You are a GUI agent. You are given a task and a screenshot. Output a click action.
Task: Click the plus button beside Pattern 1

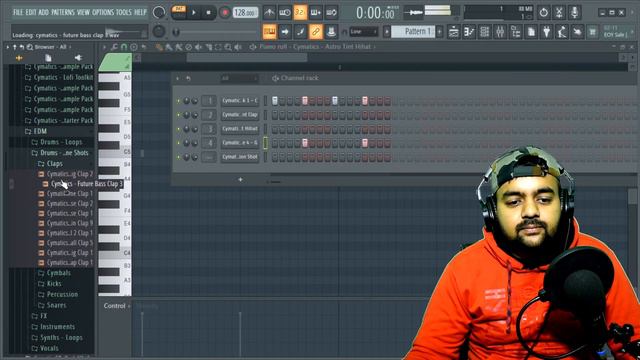pos(440,31)
